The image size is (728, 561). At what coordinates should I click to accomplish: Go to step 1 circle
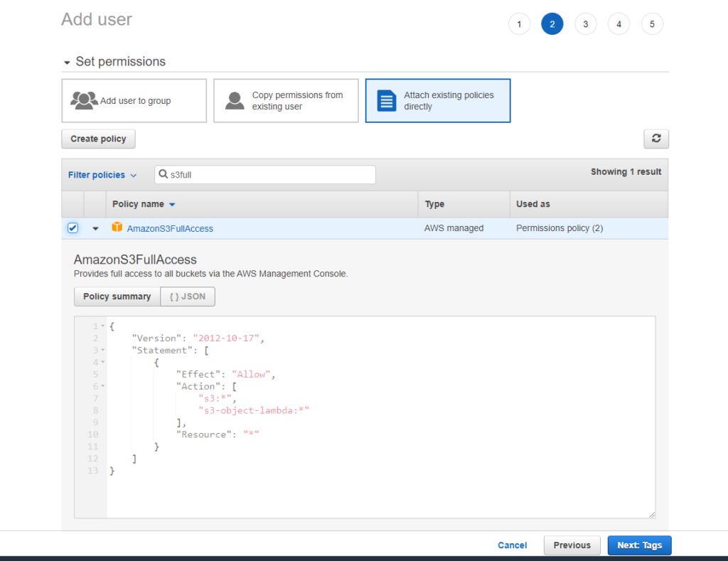coord(519,24)
